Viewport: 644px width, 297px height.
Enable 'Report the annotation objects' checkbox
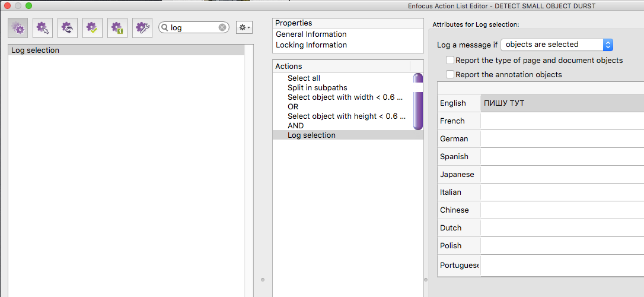coord(450,75)
